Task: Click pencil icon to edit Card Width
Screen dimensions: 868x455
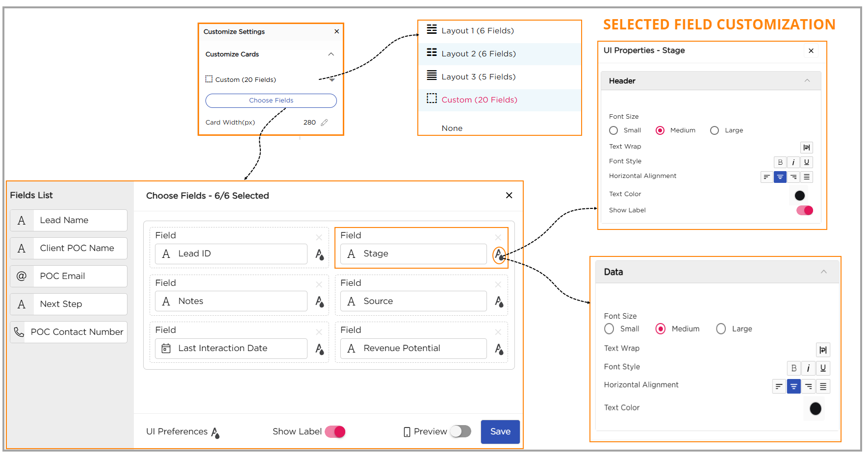Action: 324,123
